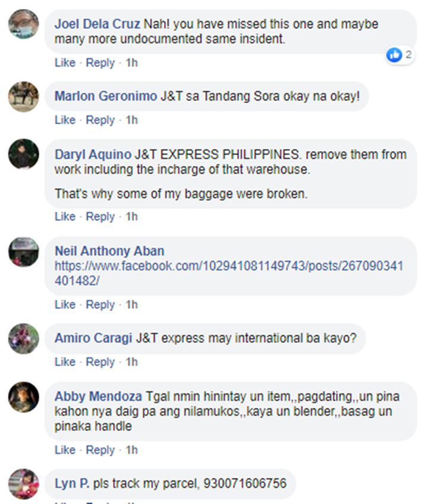The height and width of the screenshot is (504, 446).
Task: Open Lyn P. profile name link
Action: (x=72, y=483)
